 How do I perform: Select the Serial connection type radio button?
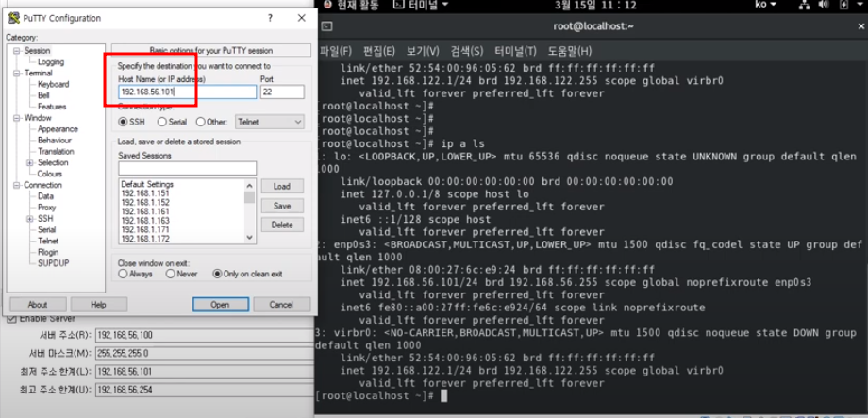point(161,122)
